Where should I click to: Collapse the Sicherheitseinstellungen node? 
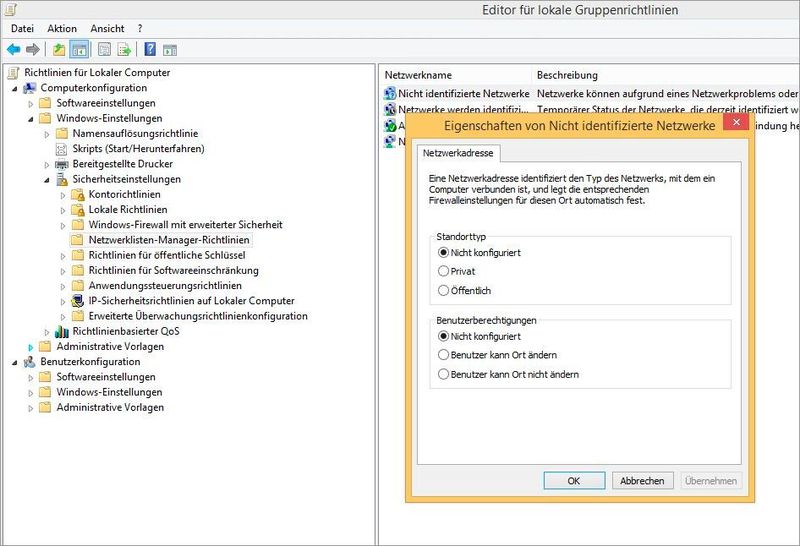[x=47, y=180]
